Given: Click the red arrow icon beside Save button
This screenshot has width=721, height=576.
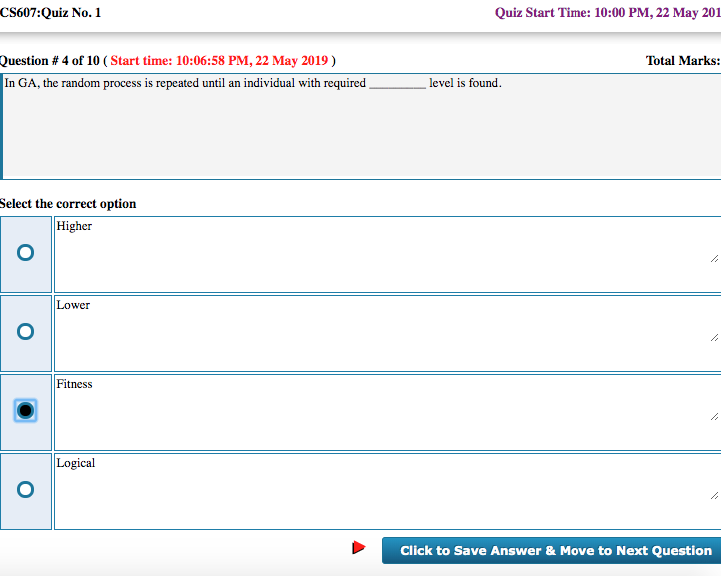Looking at the screenshot, I should click(359, 548).
